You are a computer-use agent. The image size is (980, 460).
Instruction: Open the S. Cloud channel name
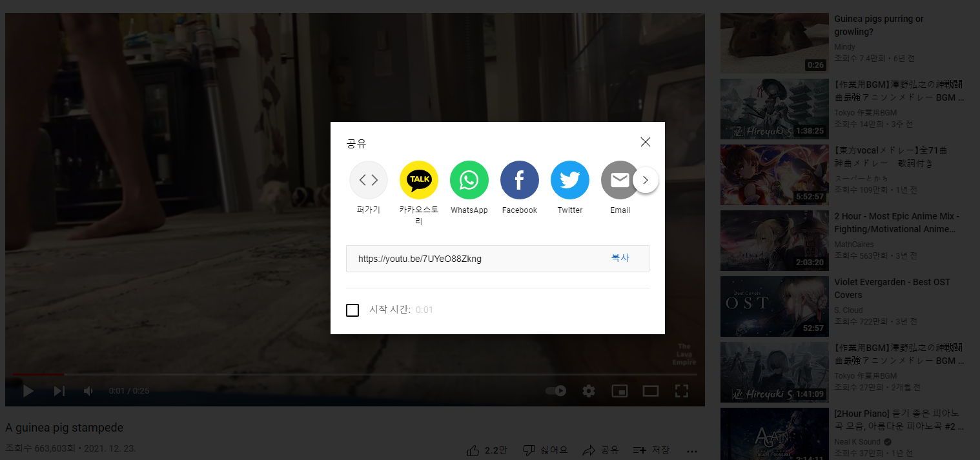click(848, 310)
